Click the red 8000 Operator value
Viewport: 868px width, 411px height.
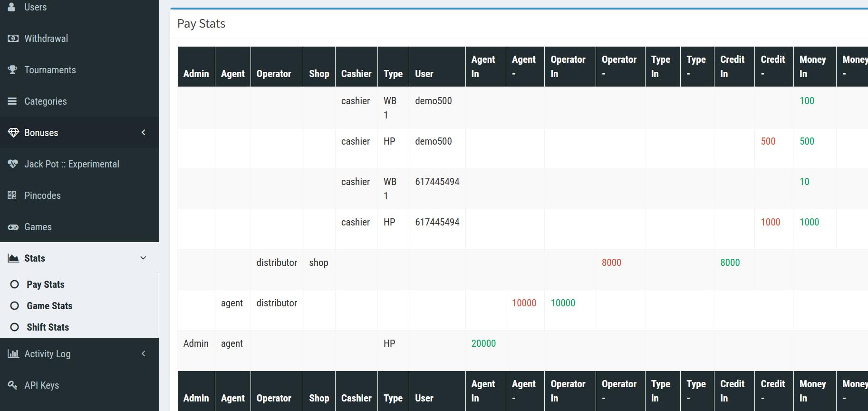(x=611, y=263)
